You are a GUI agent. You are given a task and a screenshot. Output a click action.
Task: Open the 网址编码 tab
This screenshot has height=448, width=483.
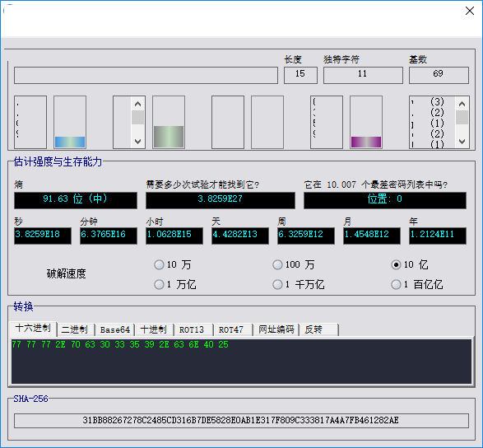(x=276, y=329)
